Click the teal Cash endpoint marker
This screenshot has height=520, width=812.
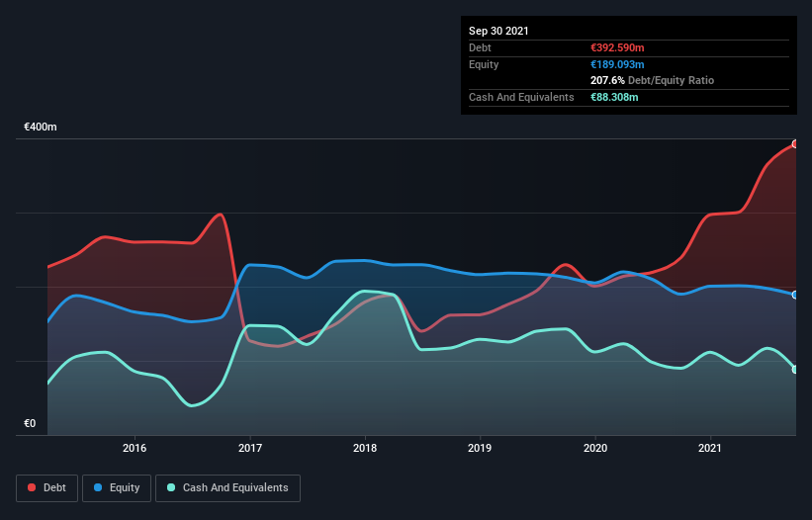[795, 370]
